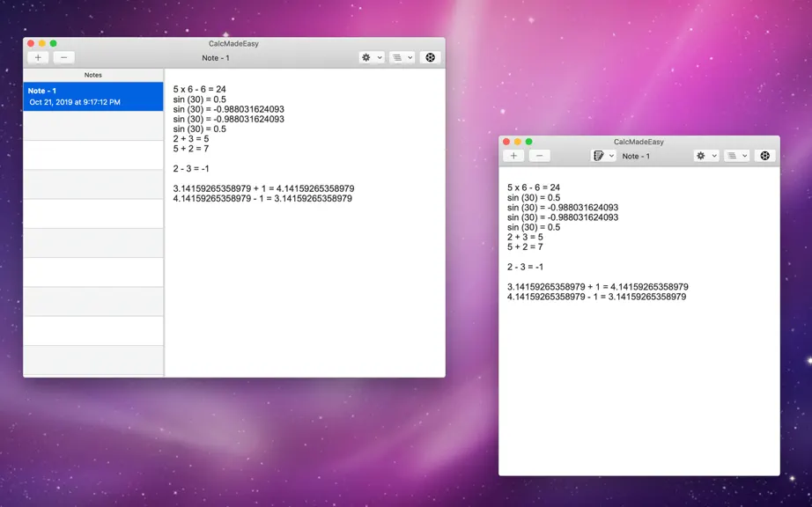
Task: Open gear settings menu in the sidebar window
Action: tap(372, 57)
